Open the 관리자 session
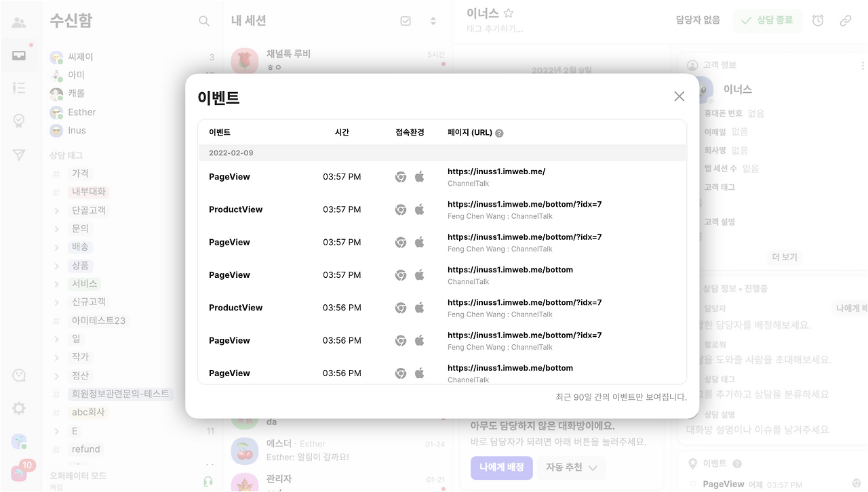 click(338, 481)
